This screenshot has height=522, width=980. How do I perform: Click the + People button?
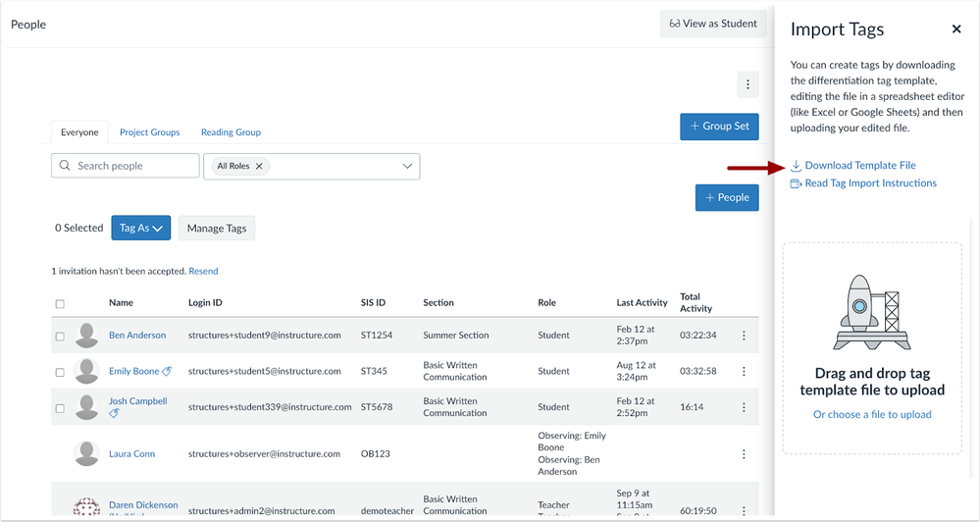727,197
